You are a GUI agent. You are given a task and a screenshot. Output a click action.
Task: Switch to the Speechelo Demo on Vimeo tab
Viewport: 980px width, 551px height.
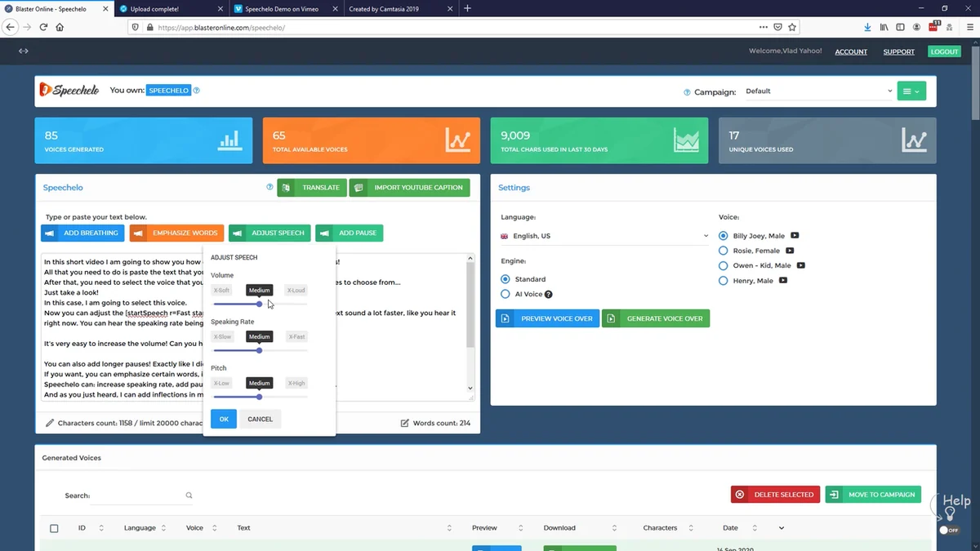(x=282, y=9)
